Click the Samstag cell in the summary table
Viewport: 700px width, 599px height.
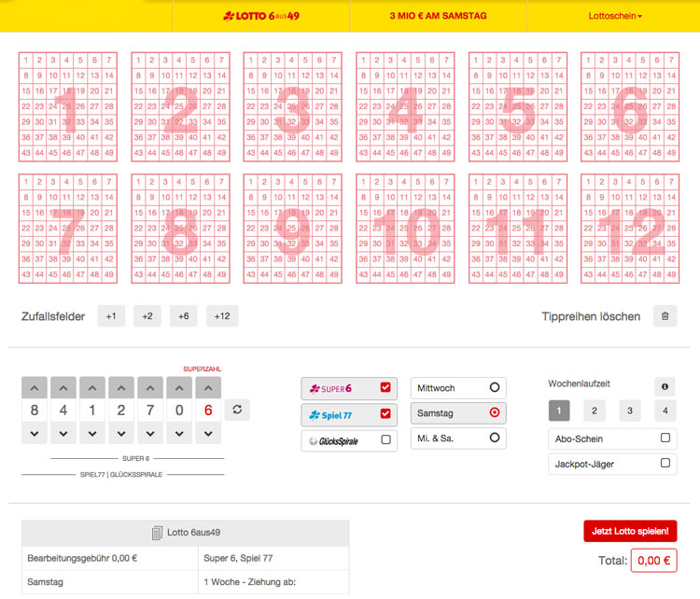coord(110,582)
